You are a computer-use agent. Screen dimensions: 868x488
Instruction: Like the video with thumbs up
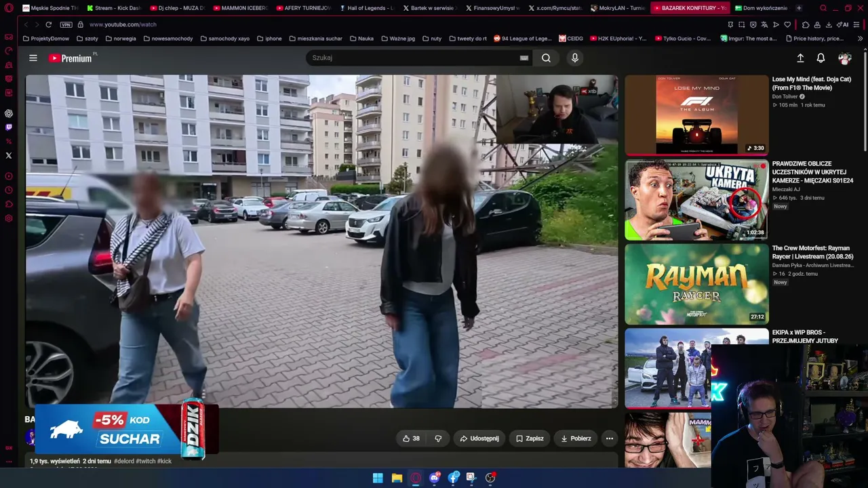[411, 439]
